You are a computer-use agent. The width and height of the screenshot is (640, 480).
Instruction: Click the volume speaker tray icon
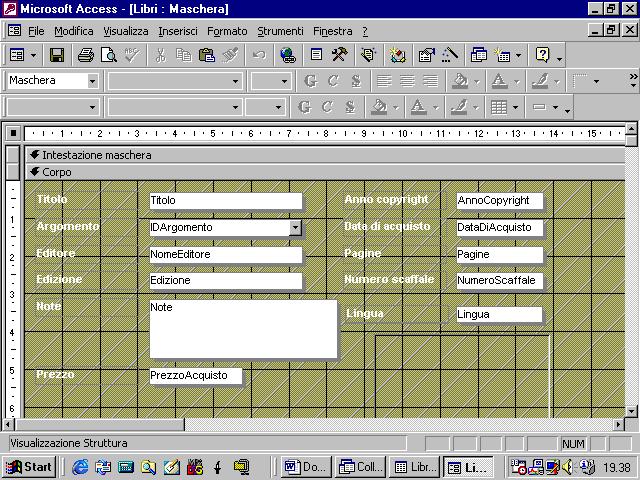568,467
